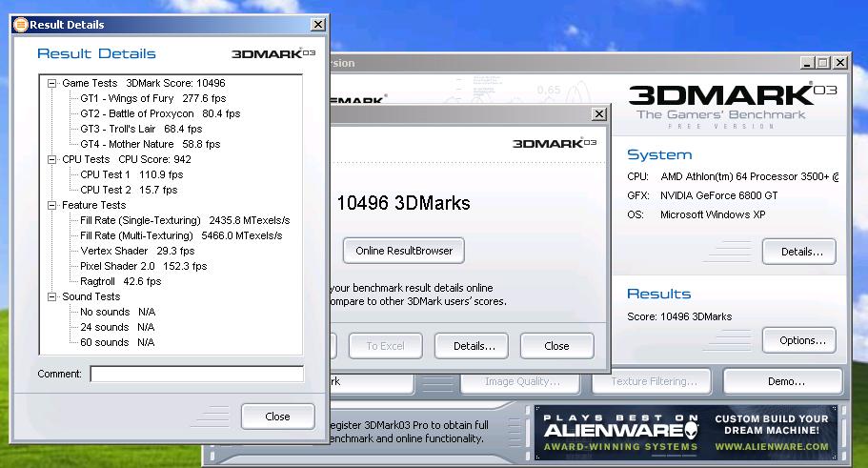Click the Result Details title bar icon
Viewport: 868px width, 468px height.
click(20, 25)
